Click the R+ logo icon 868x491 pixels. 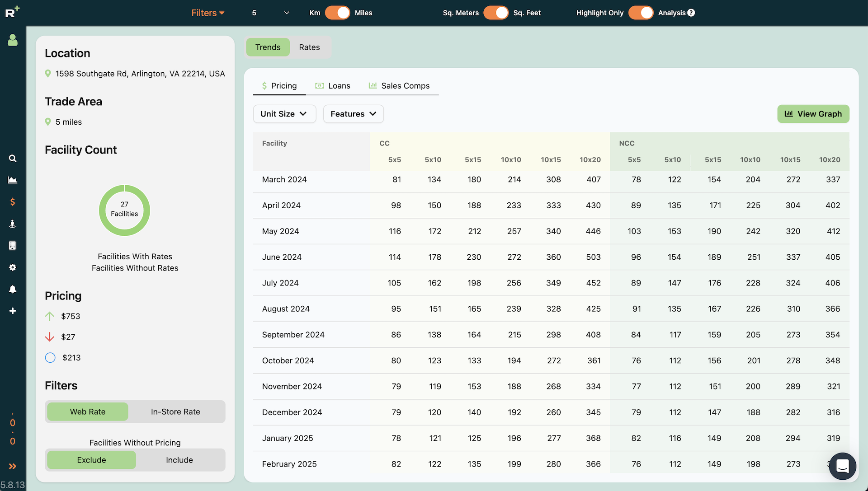point(12,12)
